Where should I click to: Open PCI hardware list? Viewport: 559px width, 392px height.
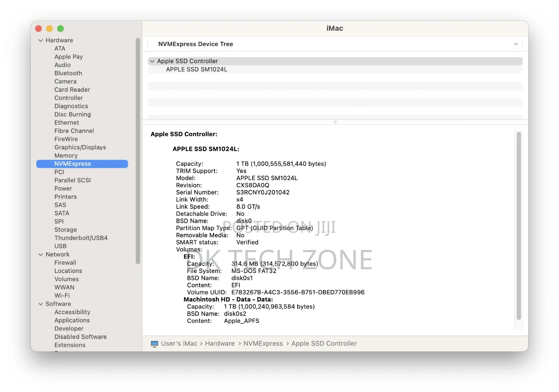59,172
